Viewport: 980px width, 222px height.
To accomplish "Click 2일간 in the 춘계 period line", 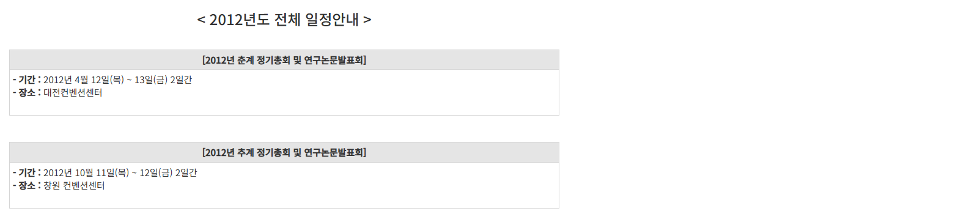I will click(x=181, y=80).
